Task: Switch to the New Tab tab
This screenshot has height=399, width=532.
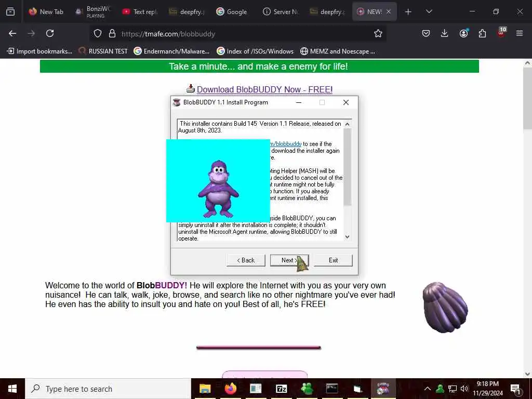Action: click(x=46, y=12)
